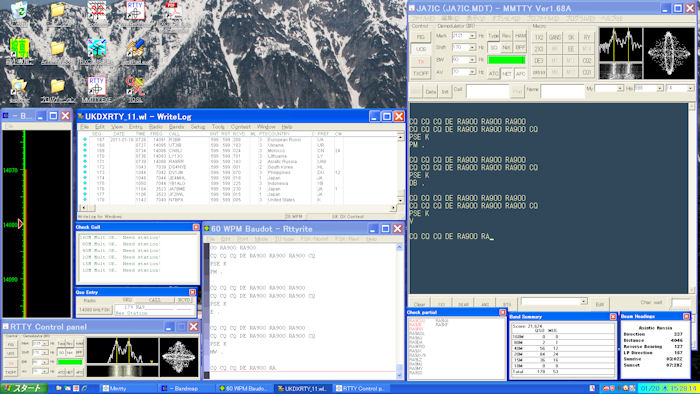The width and height of the screenshot is (700, 394).
Task: Open the dropdown beside MMTTY's bottom macro buttons
Action: [583, 302]
